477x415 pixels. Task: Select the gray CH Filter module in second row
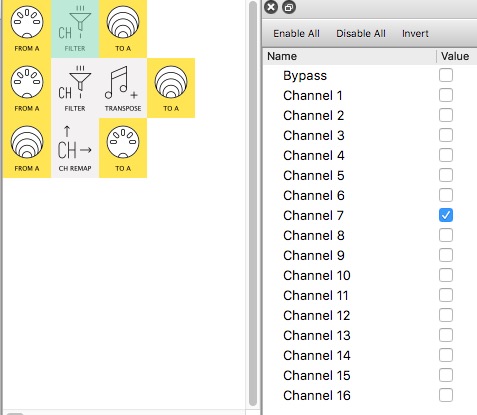75,88
